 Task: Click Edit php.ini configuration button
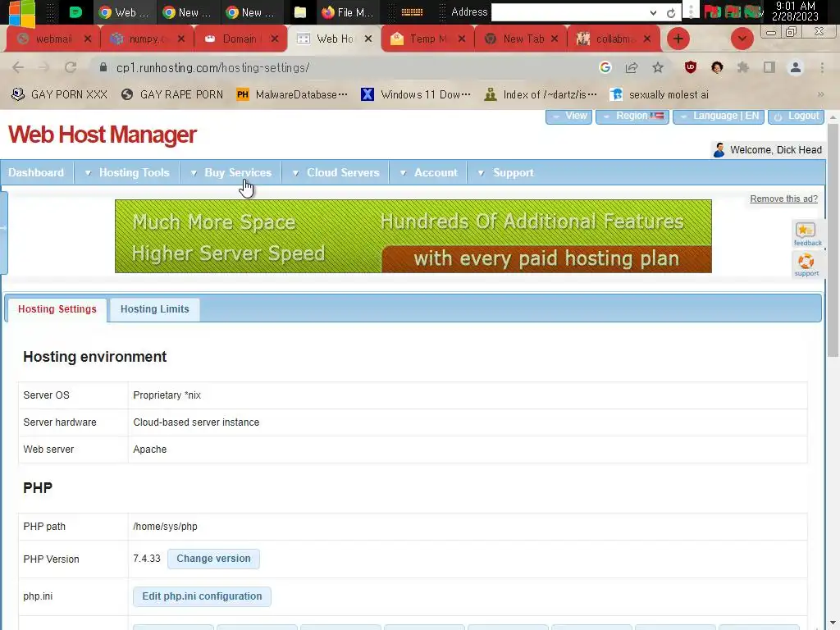[202, 596]
